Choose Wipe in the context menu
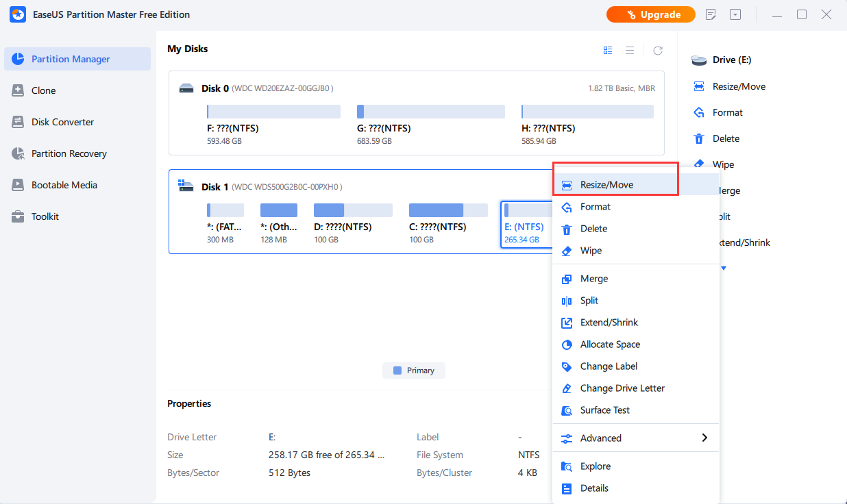The height and width of the screenshot is (504, 847). tap(636, 251)
